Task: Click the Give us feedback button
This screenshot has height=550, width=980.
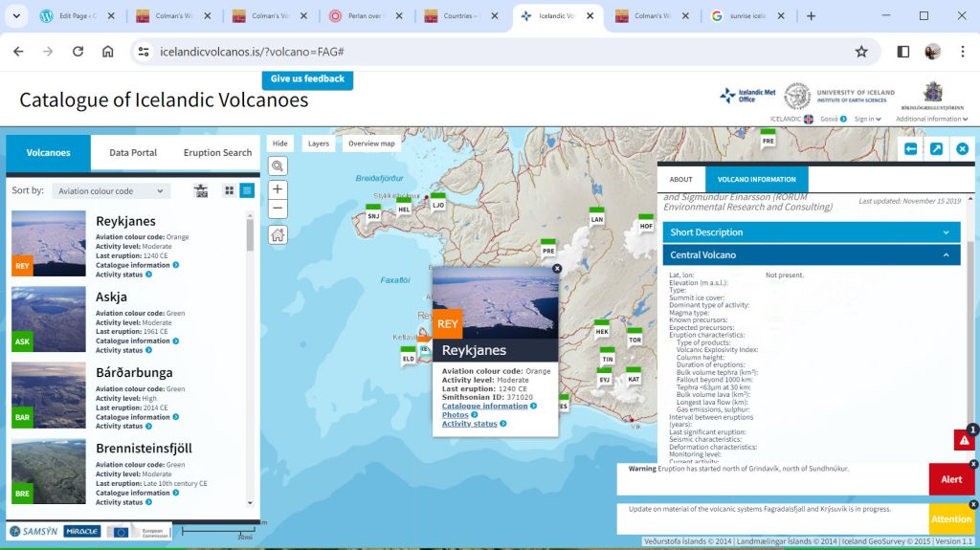Action: (307, 79)
